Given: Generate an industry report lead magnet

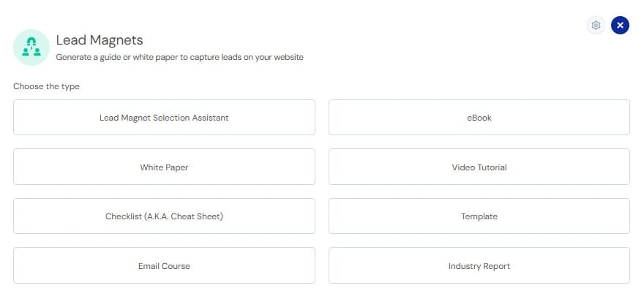Looking at the screenshot, I should pos(479,265).
